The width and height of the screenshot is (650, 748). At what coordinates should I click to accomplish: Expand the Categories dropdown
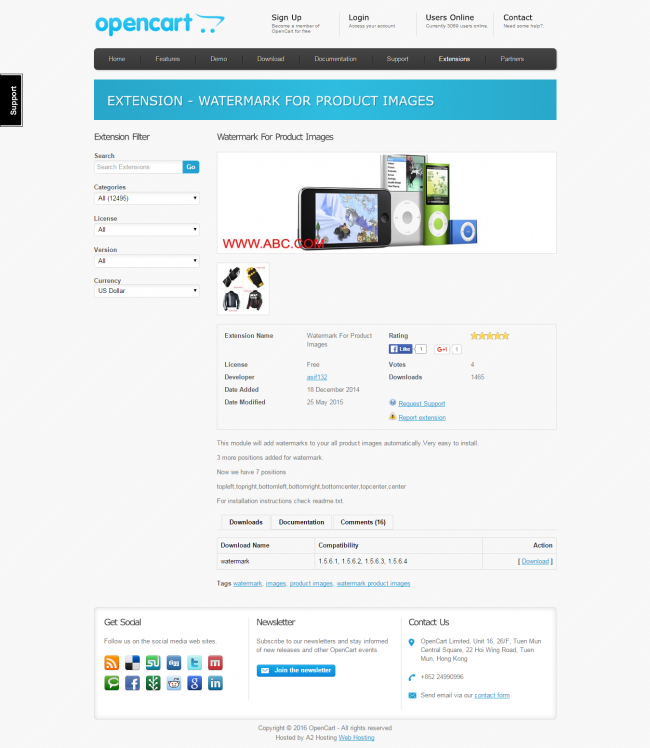coord(147,198)
